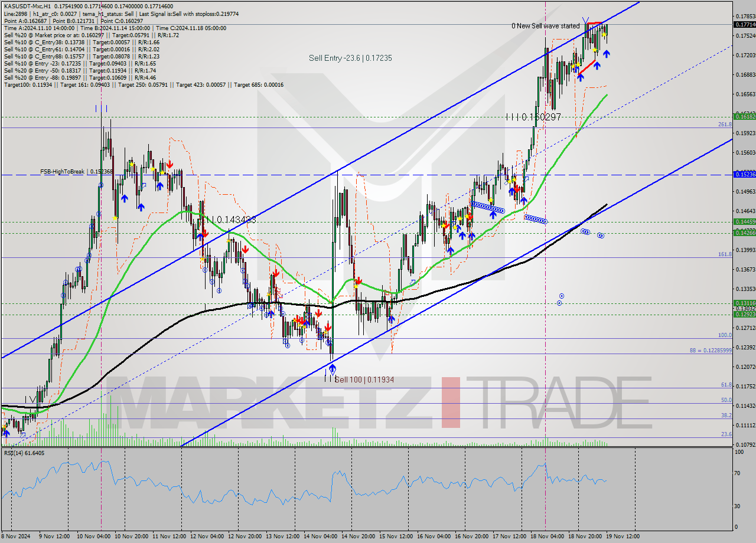The height and width of the screenshot is (543, 756).
Task: Click the 261.8 Fibonacci level label
Action: (725, 125)
